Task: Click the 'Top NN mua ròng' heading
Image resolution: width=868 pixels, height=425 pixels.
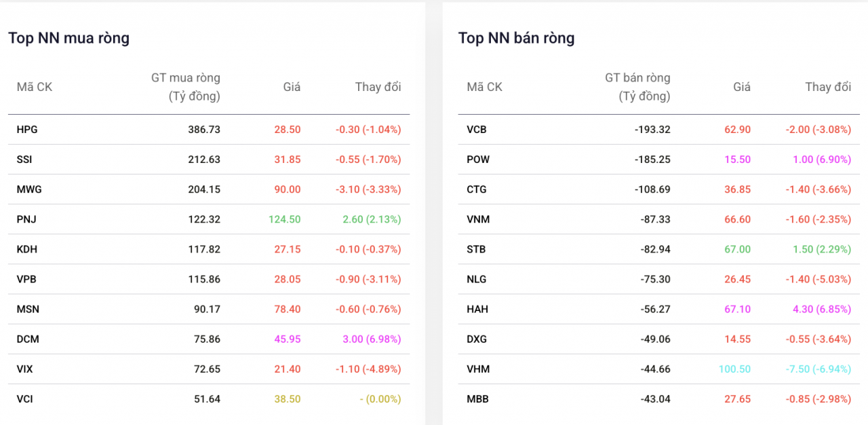Action: click(68, 38)
